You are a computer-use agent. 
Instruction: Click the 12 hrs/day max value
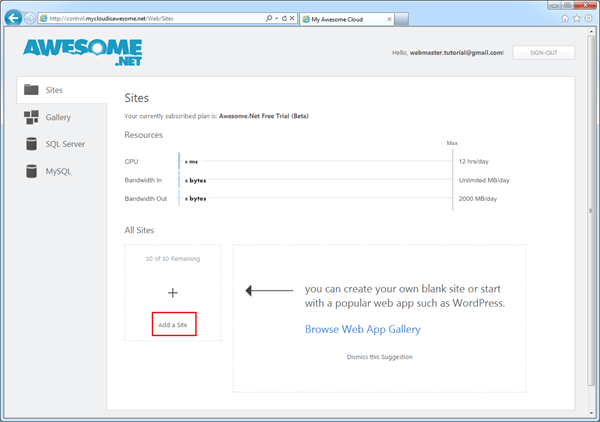(x=474, y=161)
